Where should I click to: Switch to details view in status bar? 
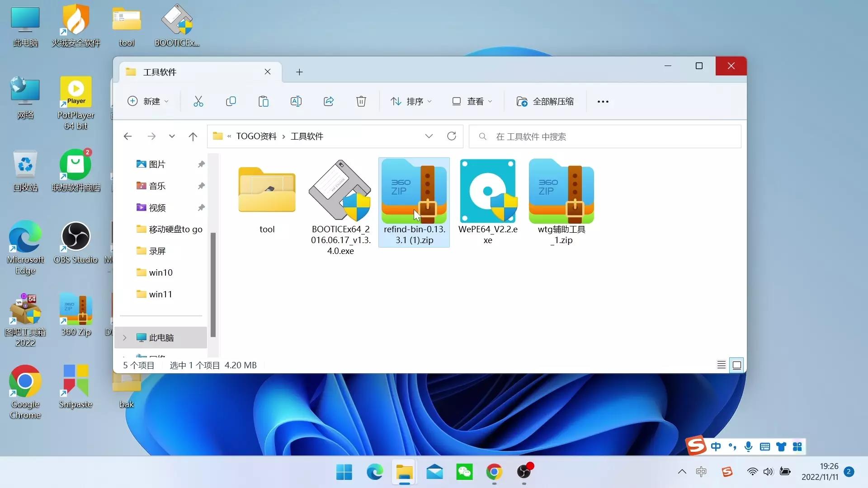(721, 365)
